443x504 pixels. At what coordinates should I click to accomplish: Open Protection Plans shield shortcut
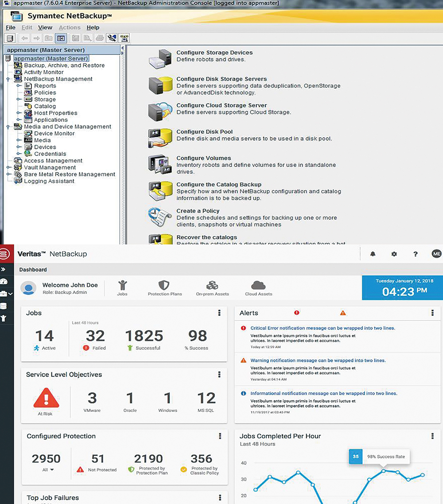click(x=165, y=288)
